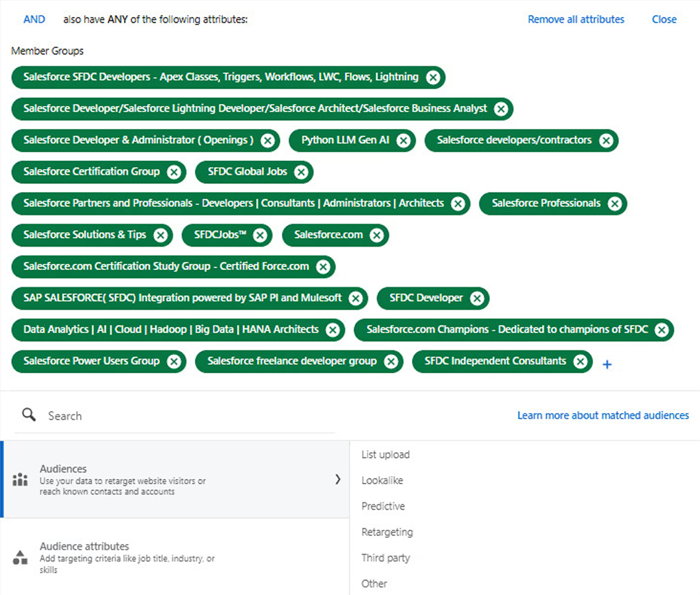Close the attributes panel

pos(663,19)
